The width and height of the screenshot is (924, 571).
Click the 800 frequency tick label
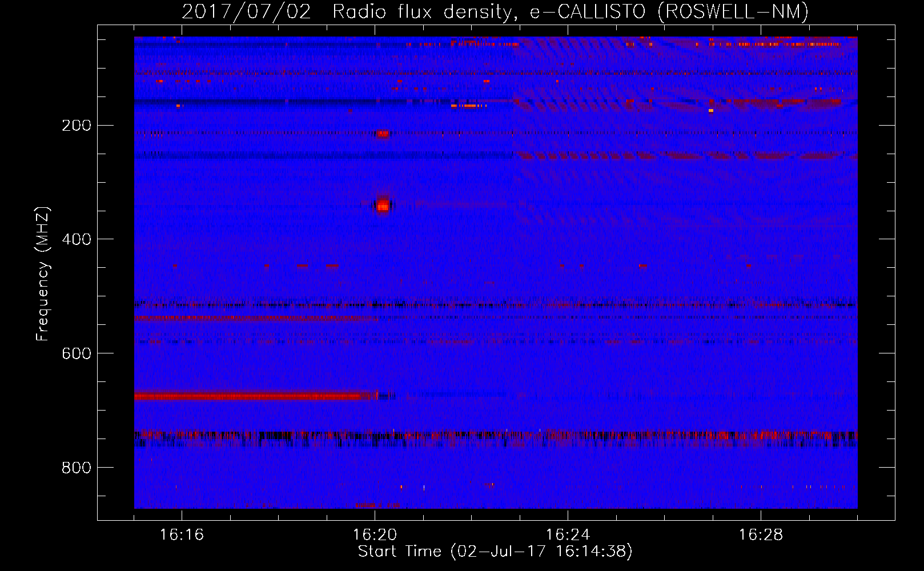point(77,468)
